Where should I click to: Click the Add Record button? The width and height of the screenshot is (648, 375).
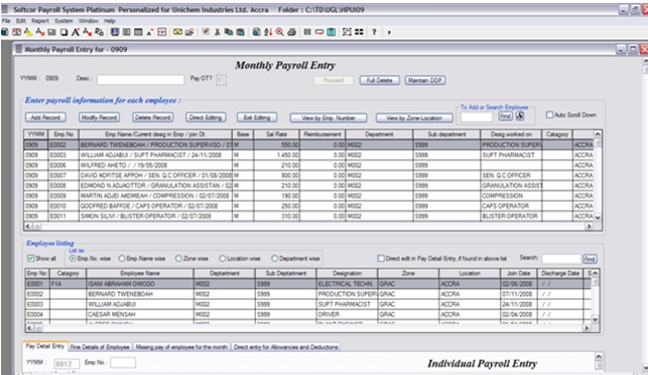click(45, 117)
